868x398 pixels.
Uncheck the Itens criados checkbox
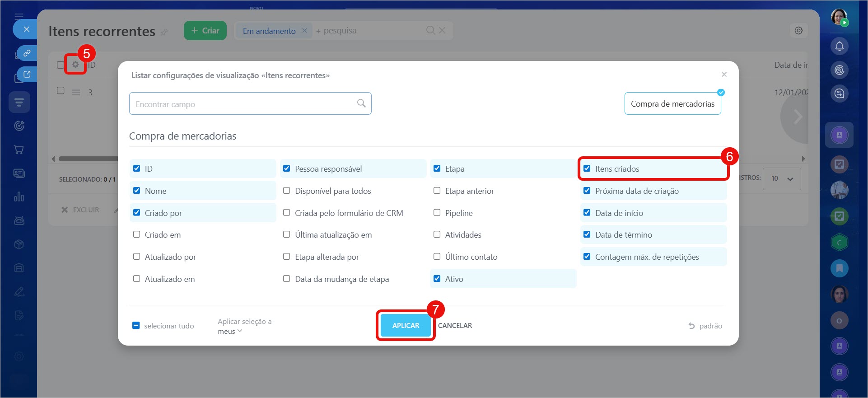tap(587, 169)
